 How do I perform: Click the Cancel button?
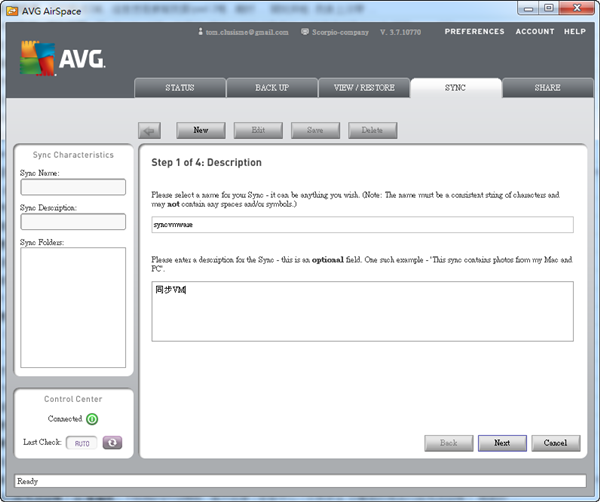[556, 443]
